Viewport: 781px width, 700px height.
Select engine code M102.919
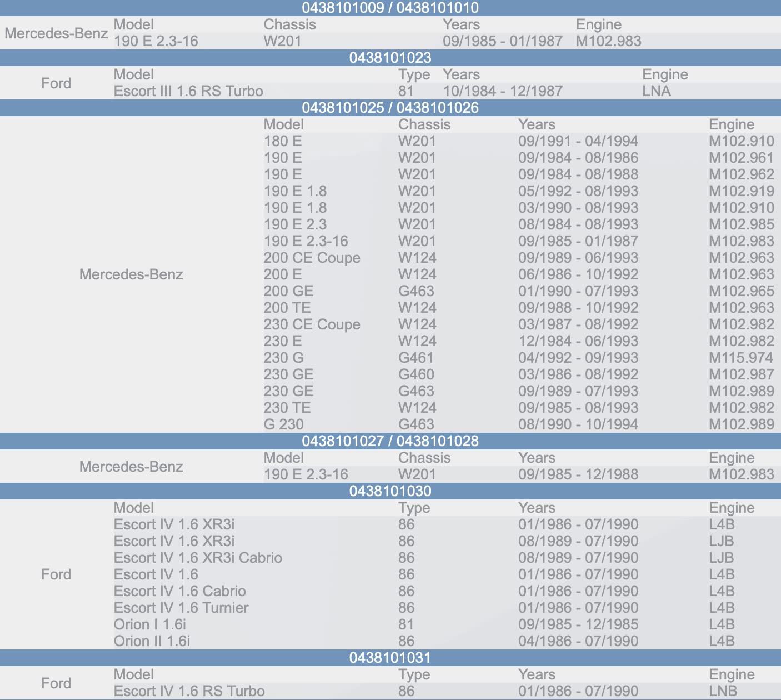pos(742,191)
